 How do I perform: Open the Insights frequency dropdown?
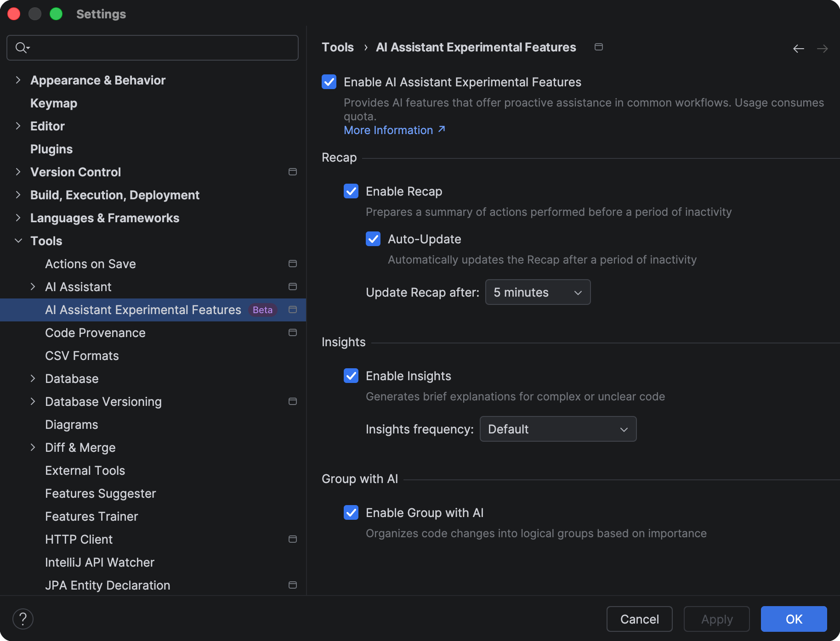[x=558, y=429]
